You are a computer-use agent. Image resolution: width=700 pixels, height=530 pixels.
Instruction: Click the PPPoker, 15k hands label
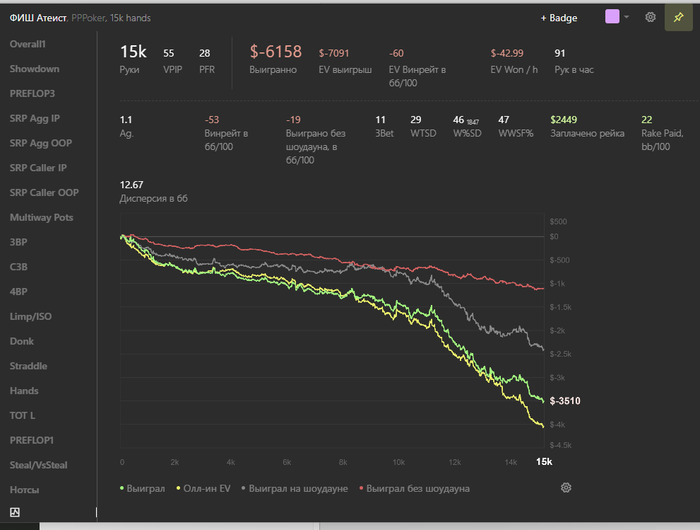click(x=111, y=18)
